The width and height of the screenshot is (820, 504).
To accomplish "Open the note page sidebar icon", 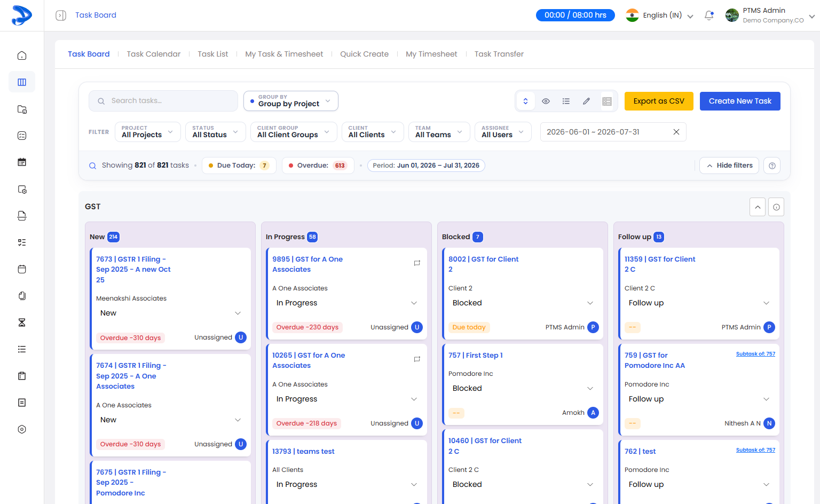I will click(22, 403).
